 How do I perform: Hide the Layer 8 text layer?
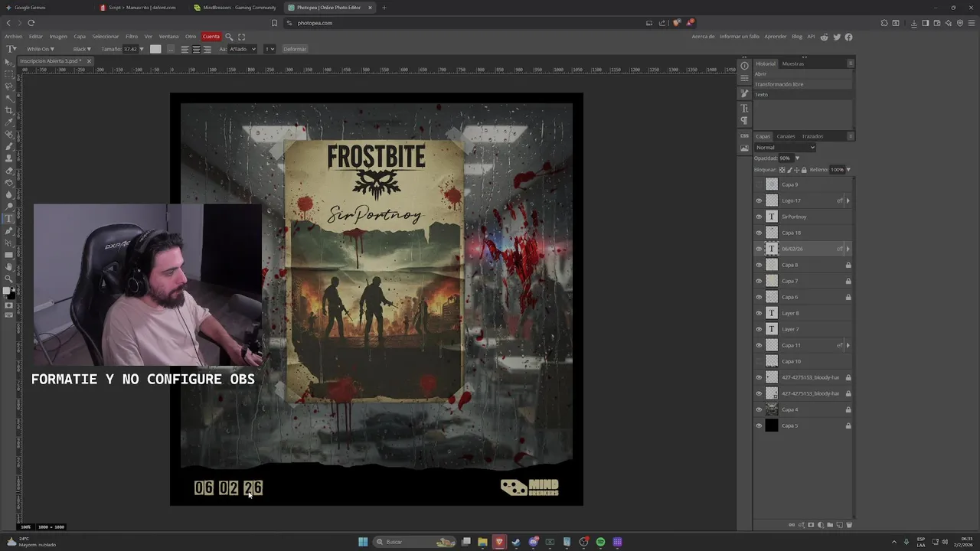pos(759,313)
